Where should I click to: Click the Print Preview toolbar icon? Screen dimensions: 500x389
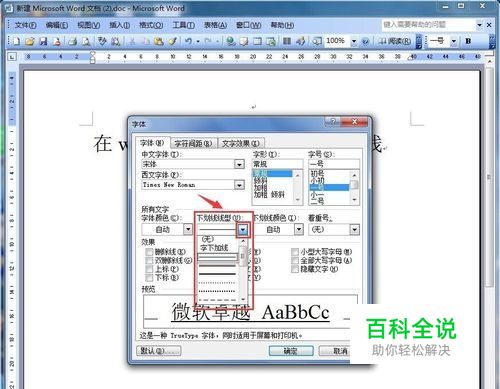tap(86, 41)
